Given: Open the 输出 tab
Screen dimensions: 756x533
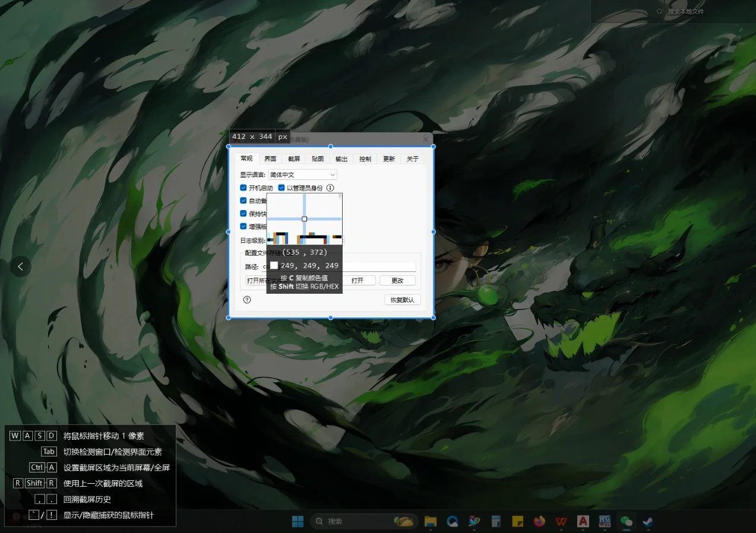Looking at the screenshot, I should coord(341,158).
